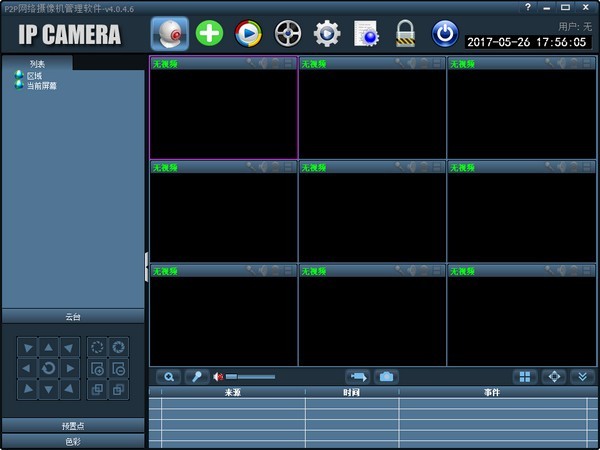This screenshot has width=600, height=450.
Task: Click the blue power exit icon
Action: [x=444, y=34]
